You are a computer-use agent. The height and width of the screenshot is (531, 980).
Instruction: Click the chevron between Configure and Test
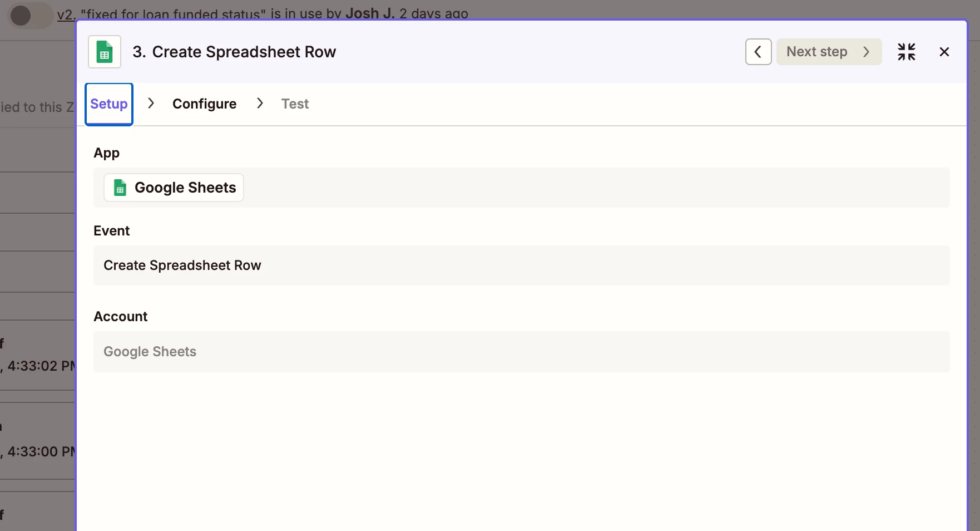260,104
